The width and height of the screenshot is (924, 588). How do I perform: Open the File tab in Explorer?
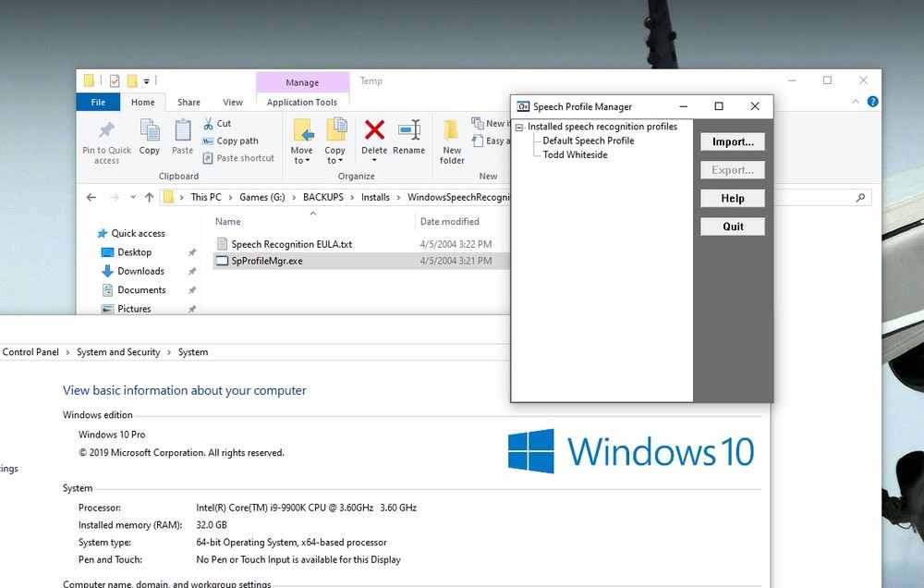click(98, 102)
